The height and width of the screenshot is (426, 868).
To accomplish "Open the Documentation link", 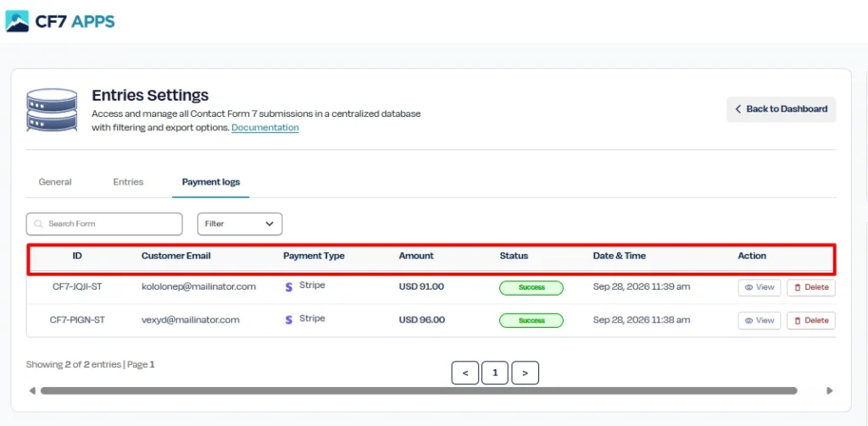I will pyautogui.click(x=265, y=128).
